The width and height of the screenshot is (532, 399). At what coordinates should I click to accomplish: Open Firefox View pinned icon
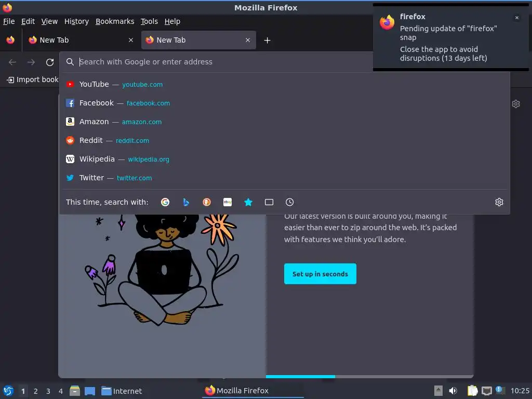[x=10, y=40]
